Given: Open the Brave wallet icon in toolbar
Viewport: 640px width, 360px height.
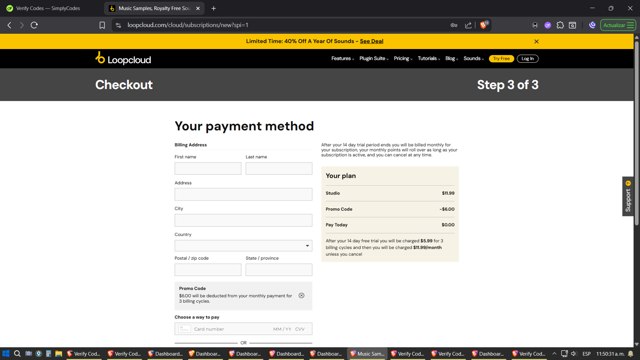Looking at the screenshot, I should (x=573, y=25).
